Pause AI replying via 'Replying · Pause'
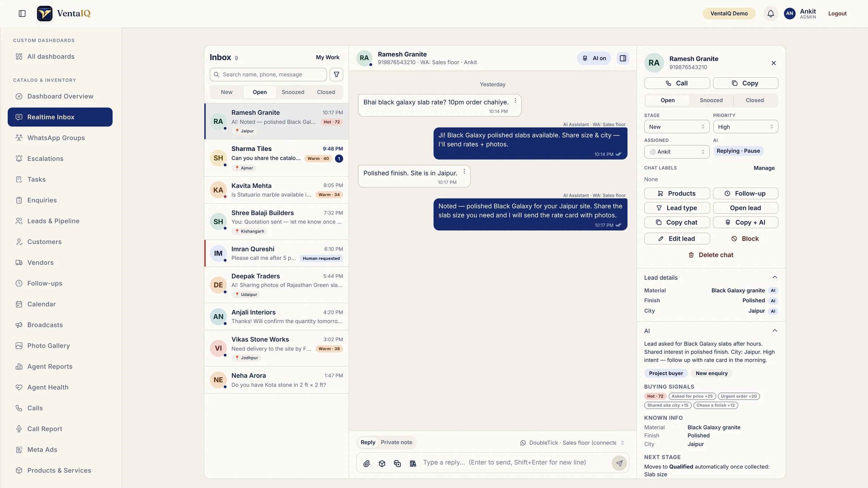868x488 pixels. [x=738, y=151]
